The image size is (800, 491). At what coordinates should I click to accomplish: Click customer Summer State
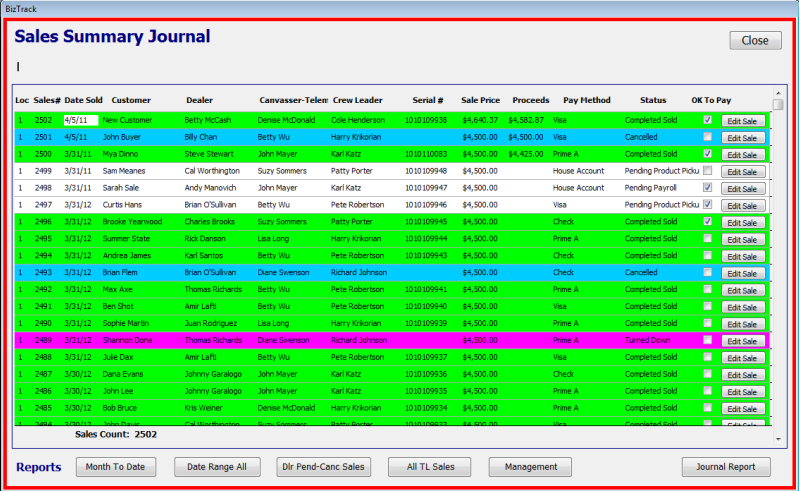tap(126, 238)
